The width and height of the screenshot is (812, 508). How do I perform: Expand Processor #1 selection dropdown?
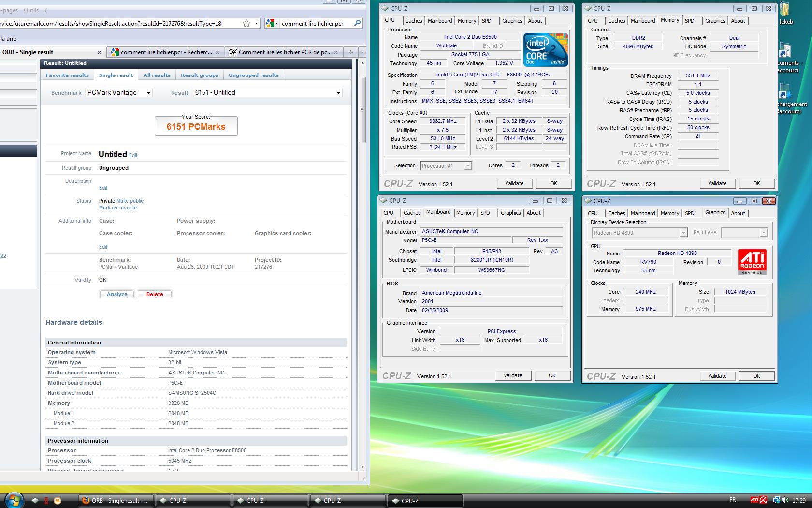pyautogui.click(x=446, y=166)
